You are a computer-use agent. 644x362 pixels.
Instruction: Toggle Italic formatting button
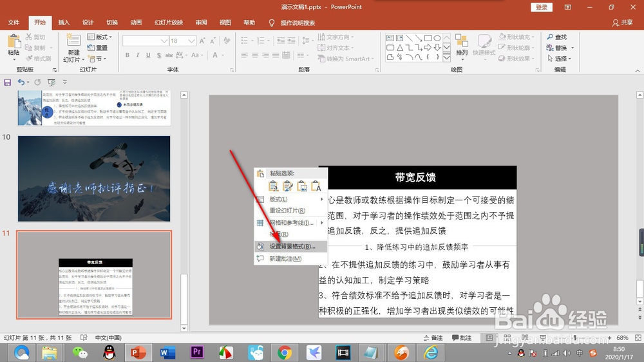coord(138,55)
